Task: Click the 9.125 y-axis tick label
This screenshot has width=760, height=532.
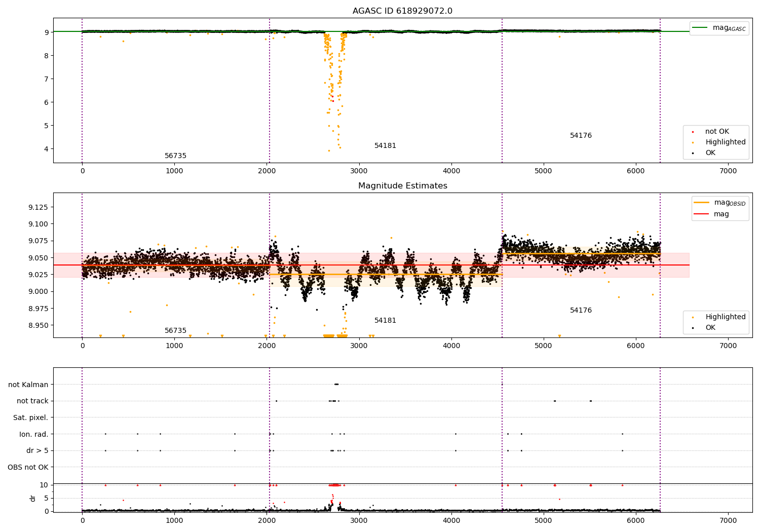Action: 38,207
